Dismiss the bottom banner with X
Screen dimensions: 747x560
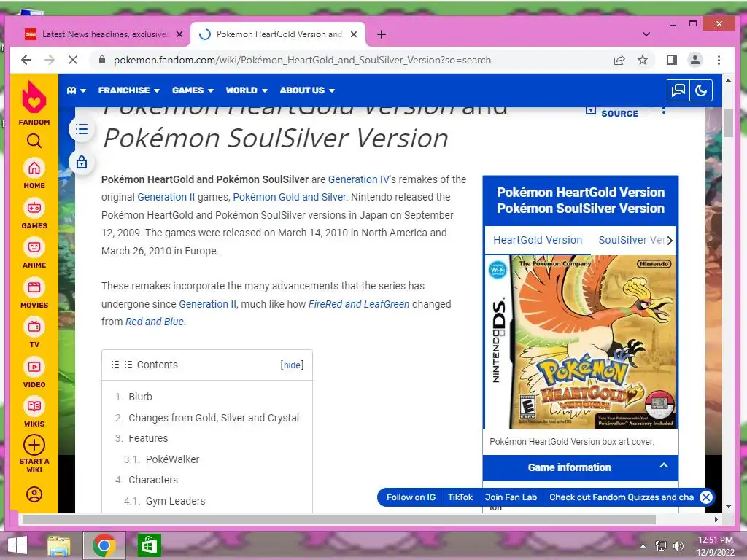click(706, 497)
